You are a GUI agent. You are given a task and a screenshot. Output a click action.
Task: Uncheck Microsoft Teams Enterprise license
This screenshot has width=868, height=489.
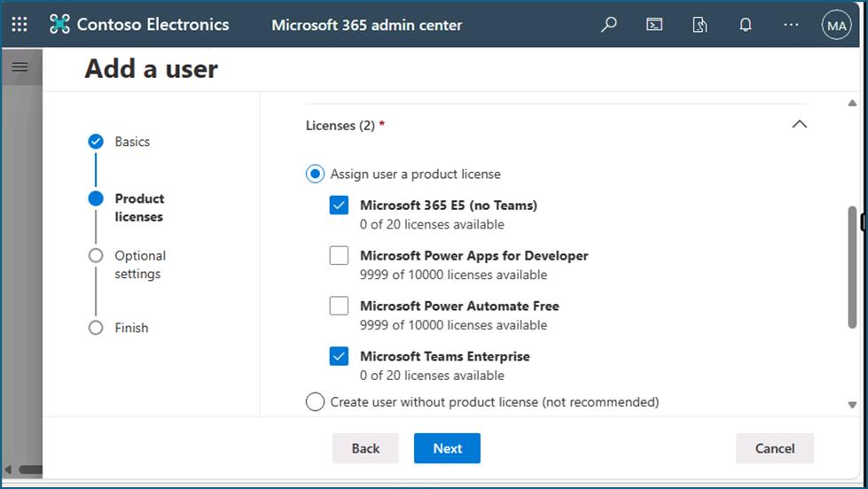[x=339, y=356]
